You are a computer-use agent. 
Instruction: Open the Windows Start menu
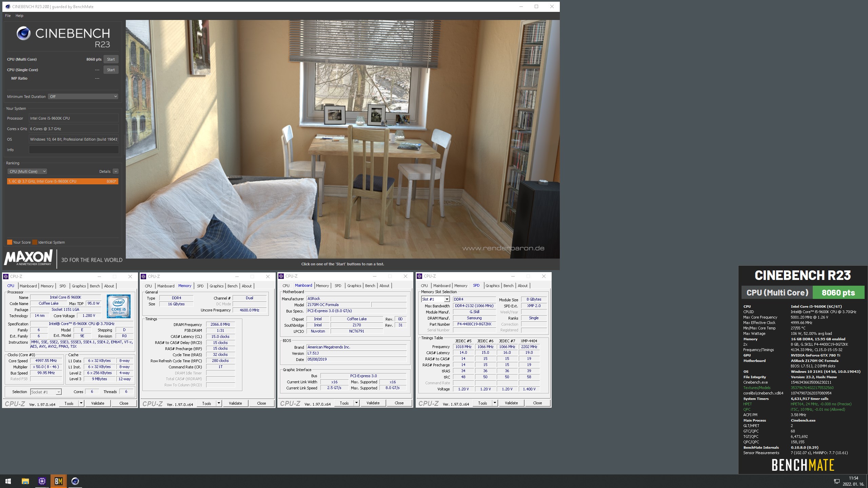[8, 481]
